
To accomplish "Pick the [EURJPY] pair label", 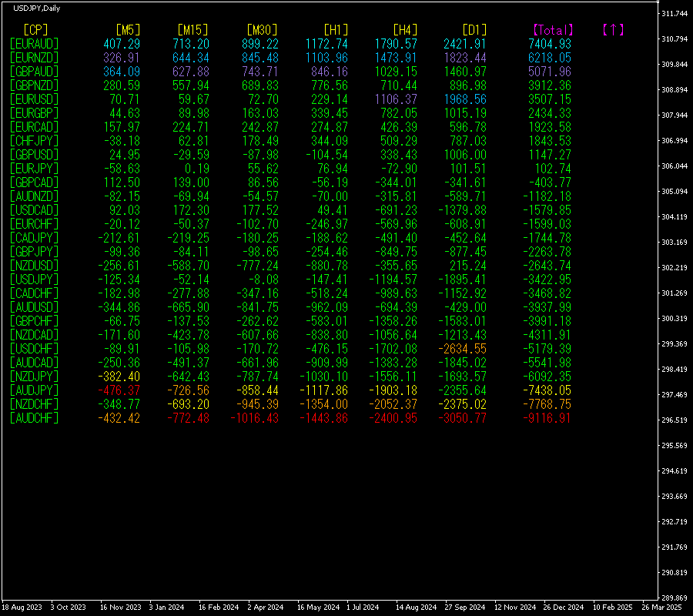I will tap(34, 169).
